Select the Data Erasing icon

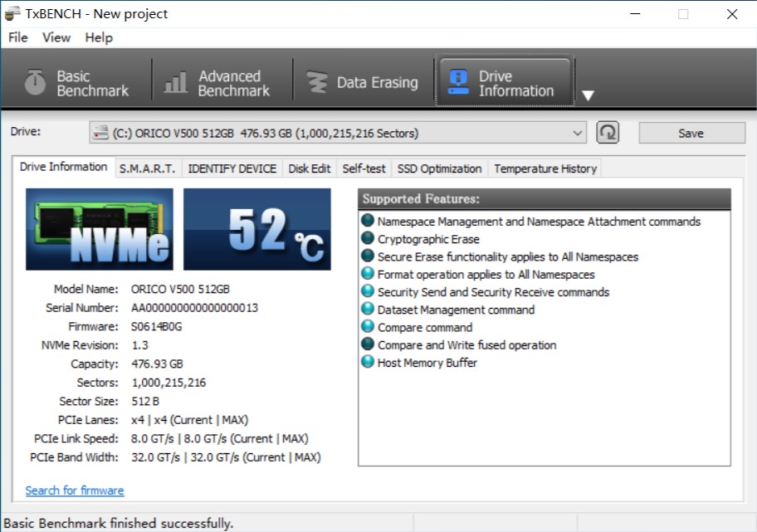point(317,82)
